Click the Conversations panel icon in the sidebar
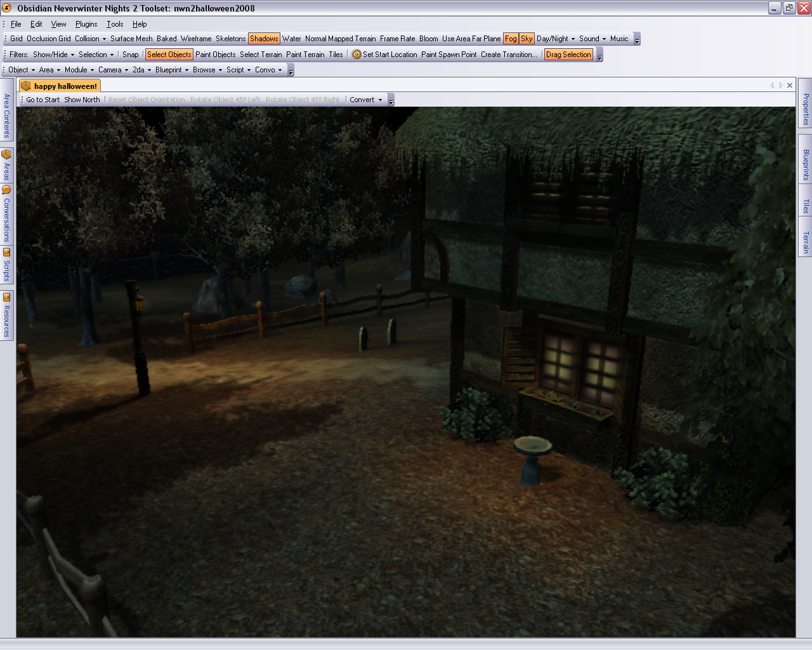The width and height of the screenshot is (812, 650). coord(6,190)
